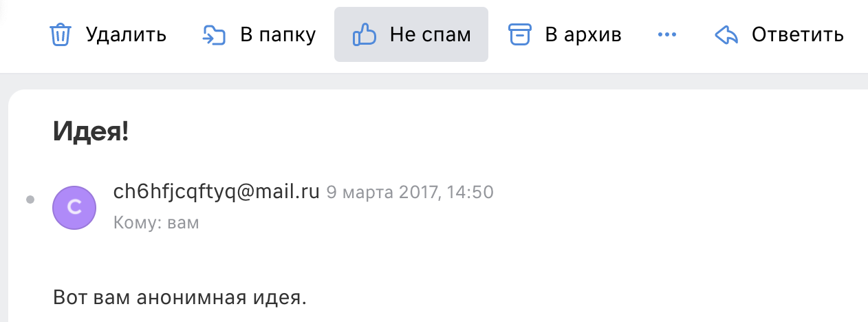Select the "В архив" text label

(x=583, y=34)
